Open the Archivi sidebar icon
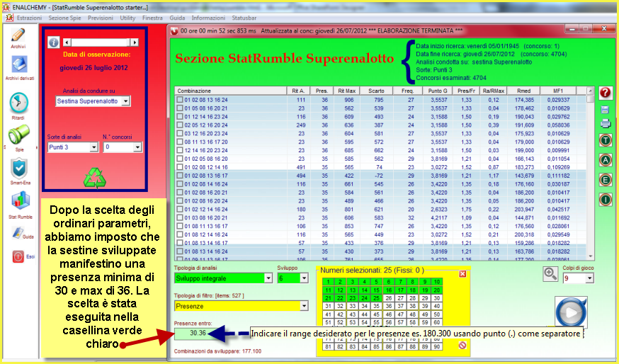The width and height of the screenshot is (619, 364). tap(18, 35)
